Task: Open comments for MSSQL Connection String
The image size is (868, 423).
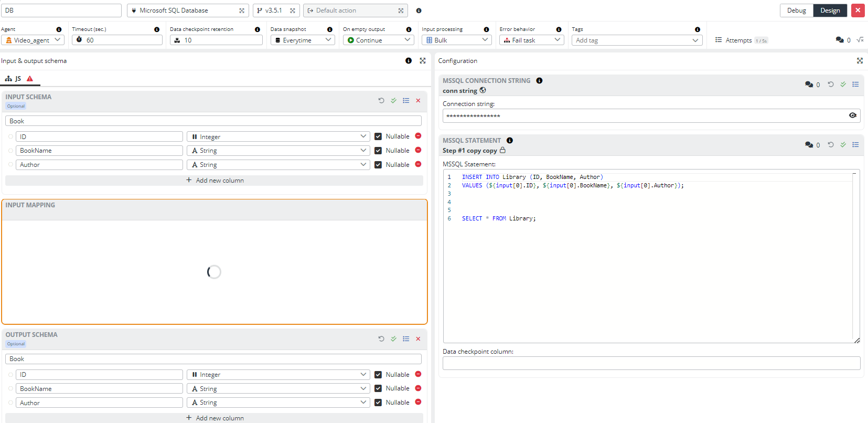Action: pyautogui.click(x=812, y=84)
